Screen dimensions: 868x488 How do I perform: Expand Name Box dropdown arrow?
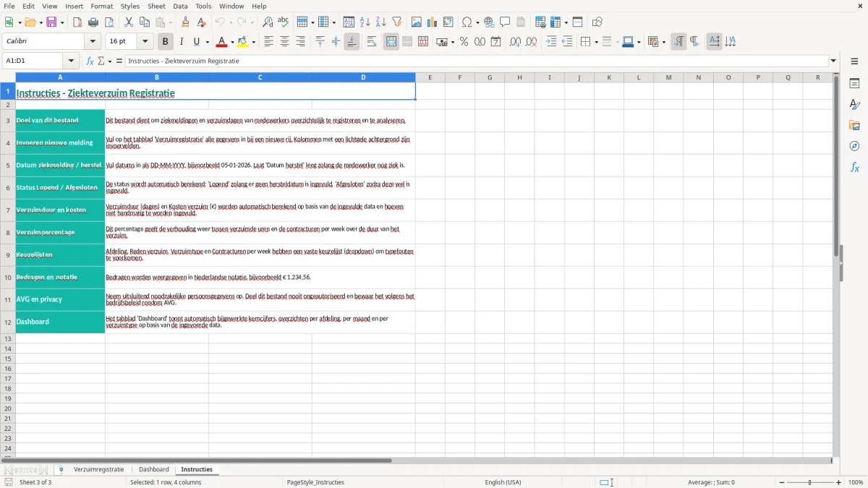click(x=71, y=61)
